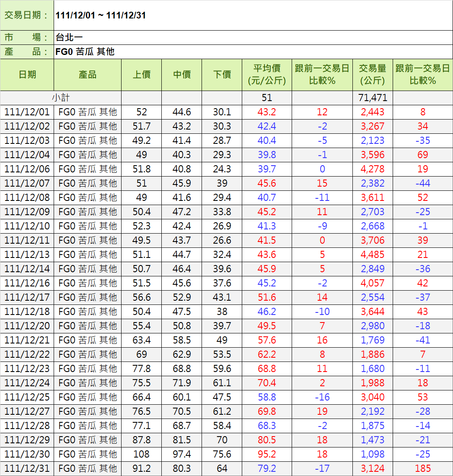Image resolution: width=453 pixels, height=476 pixels.
Task: Select trading volume 4,485 cell
Action: 372,255
